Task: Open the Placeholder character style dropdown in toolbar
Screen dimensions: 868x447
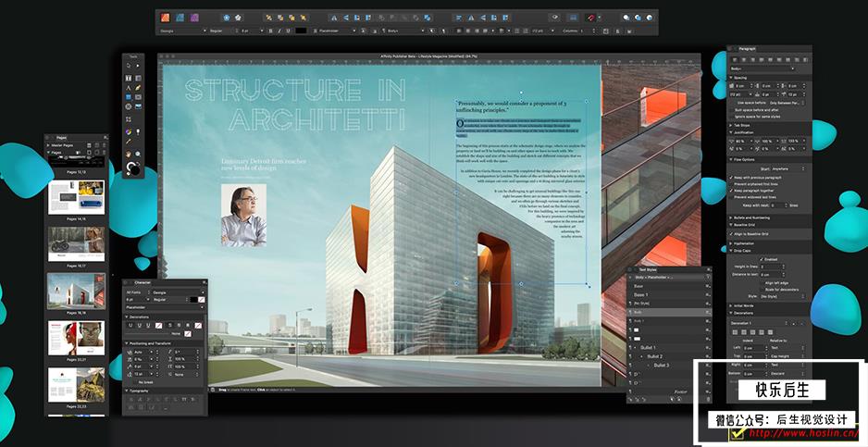Action: pos(335,31)
